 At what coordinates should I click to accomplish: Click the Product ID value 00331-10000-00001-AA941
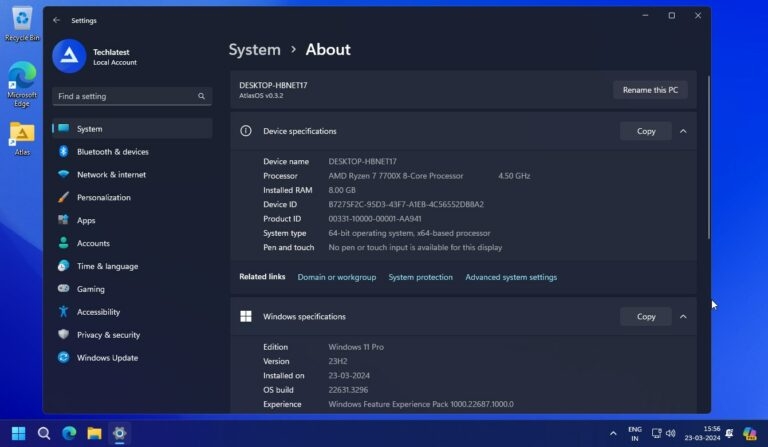(375, 219)
